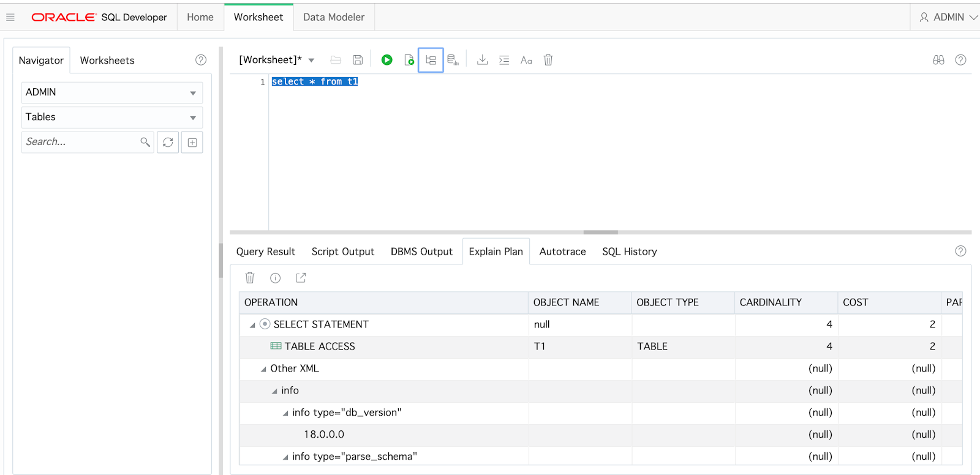This screenshot has height=475, width=980.
Task: Open the SQL History tab
Action: [x=630, y=252]
